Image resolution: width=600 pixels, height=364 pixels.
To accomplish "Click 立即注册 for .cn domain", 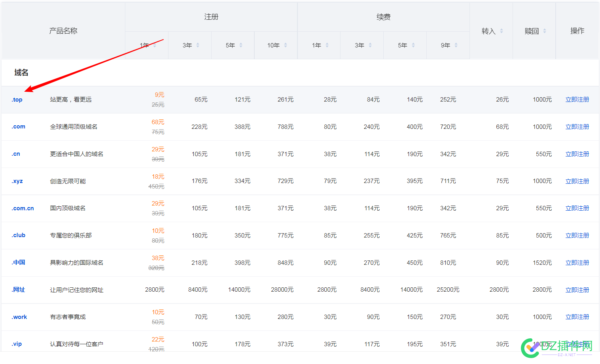I will point(577,154).
